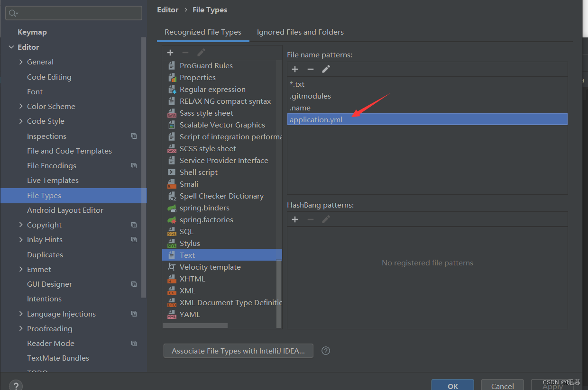Image resolution: width=588 pixels, height=390 pixels.
Task: Expand the Inlay Hints node
Action: click(21, 239)
